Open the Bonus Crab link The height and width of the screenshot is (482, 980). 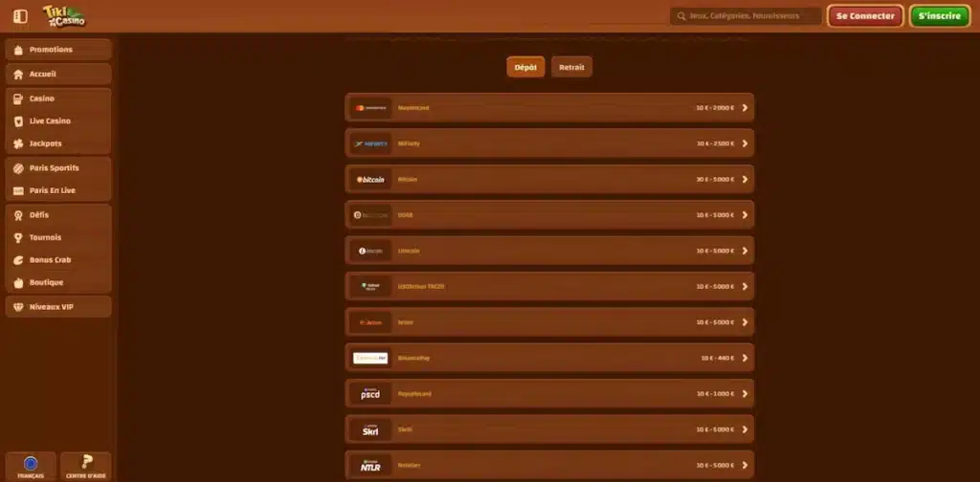(58, 260)
